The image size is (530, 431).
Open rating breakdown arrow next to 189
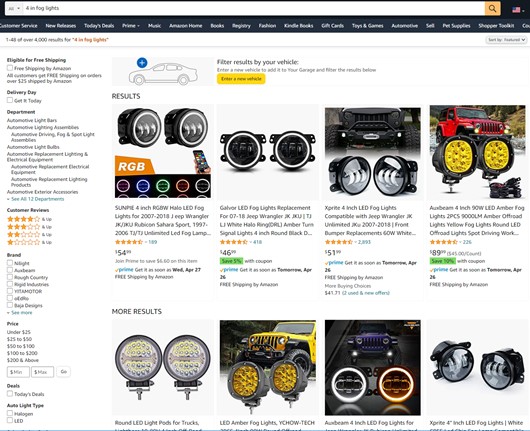click(146, 242)
